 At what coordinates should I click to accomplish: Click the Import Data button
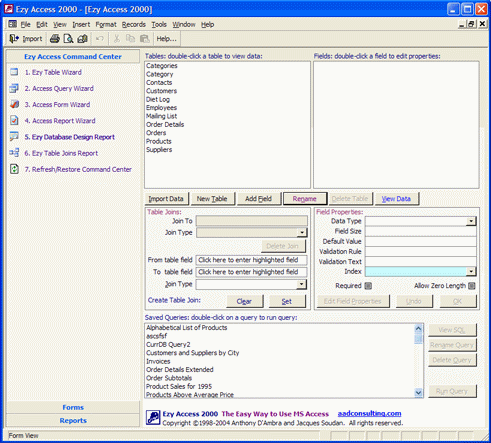coord(166,199)
